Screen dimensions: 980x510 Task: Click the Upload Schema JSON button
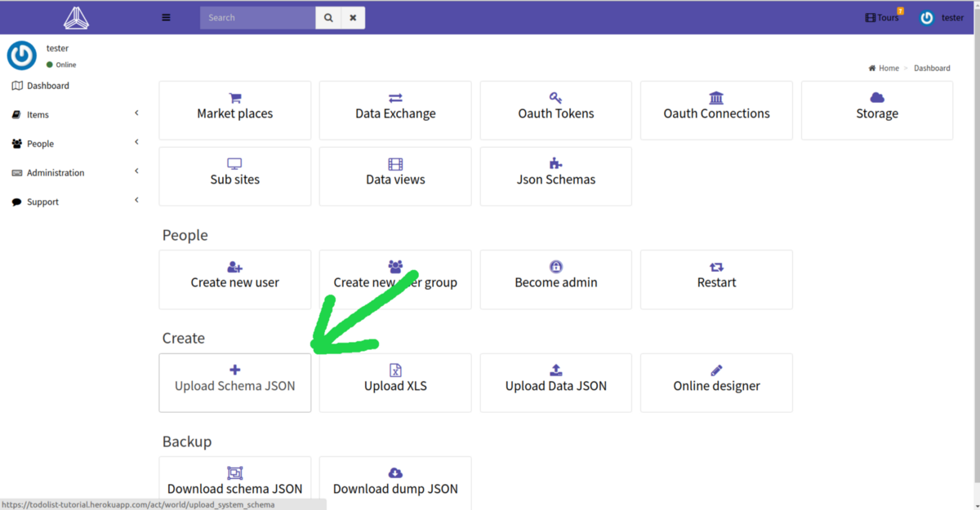tap(235, 383)
